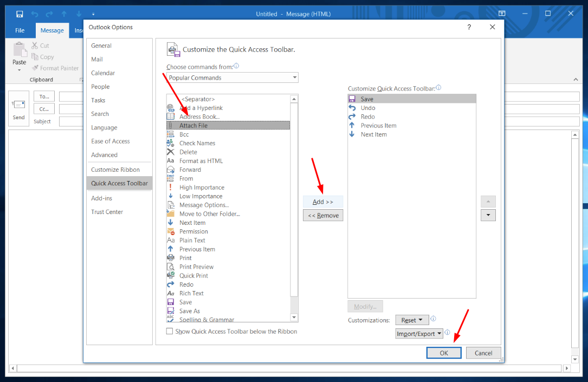Open Popular Commands dropdown
The width and height of the screenshot is (588, 382).
pyautogui.click(x=232, y=77)
